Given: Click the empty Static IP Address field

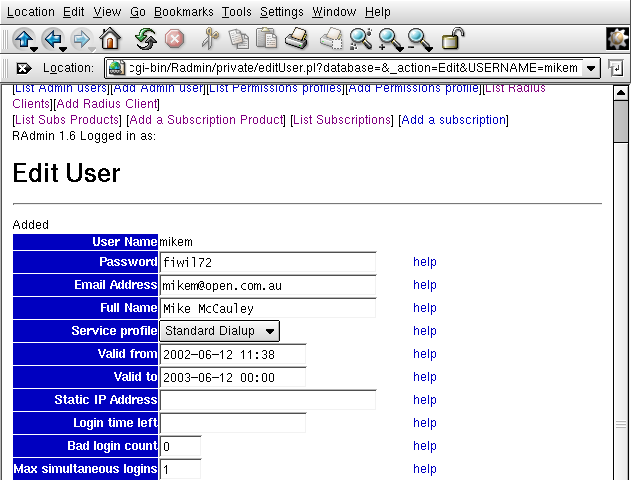Looking at the screenshot, I should tap(268, 400).
